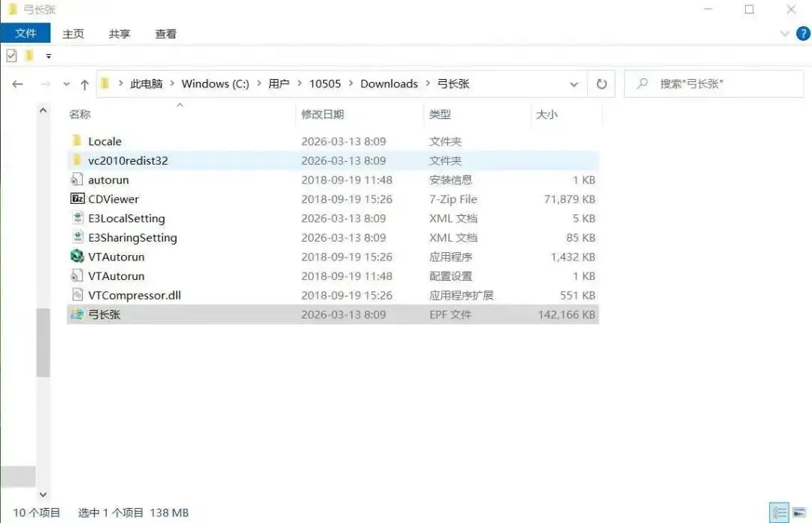Navigate to 用户 in breadcrumb
Screen dimensions: 812x523
279,84
